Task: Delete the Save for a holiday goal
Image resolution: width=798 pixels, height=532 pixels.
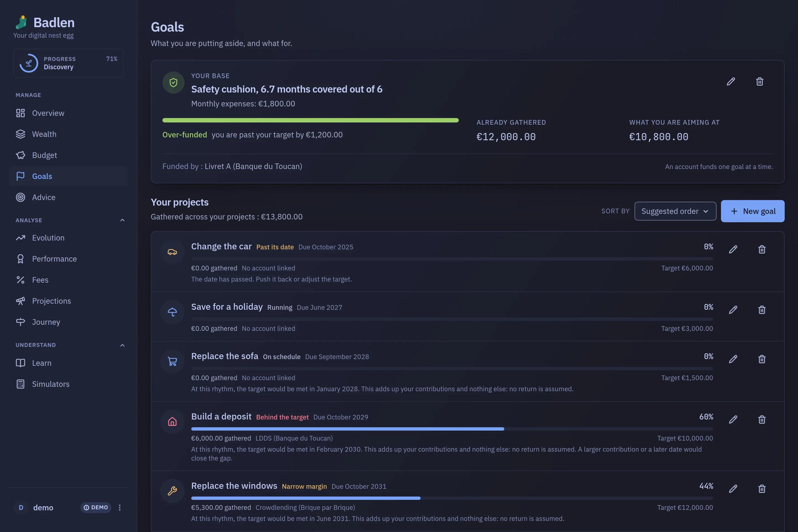Action: (x=762, y=310)
